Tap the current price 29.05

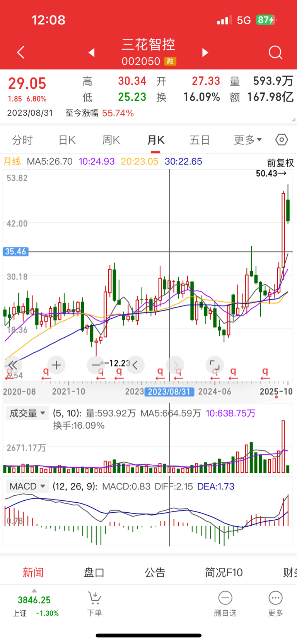[x=27, y=83]
